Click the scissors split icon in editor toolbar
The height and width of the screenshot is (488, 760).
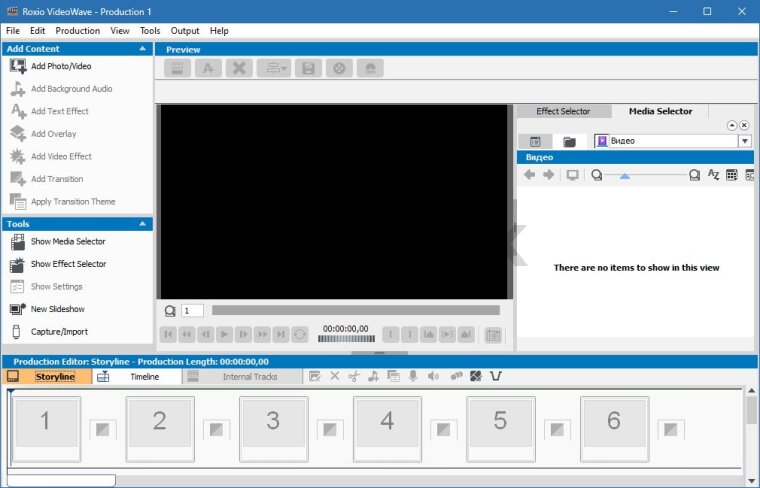pos(354,377)
